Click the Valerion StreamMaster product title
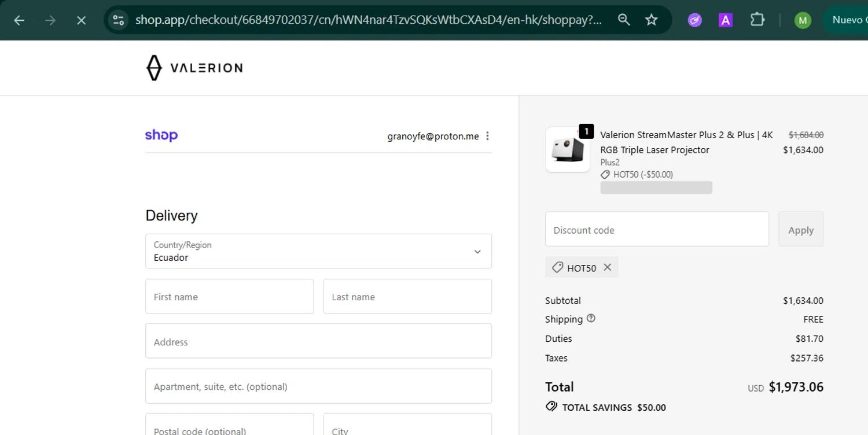The image size is (868, 435). [x=686, y=142]
